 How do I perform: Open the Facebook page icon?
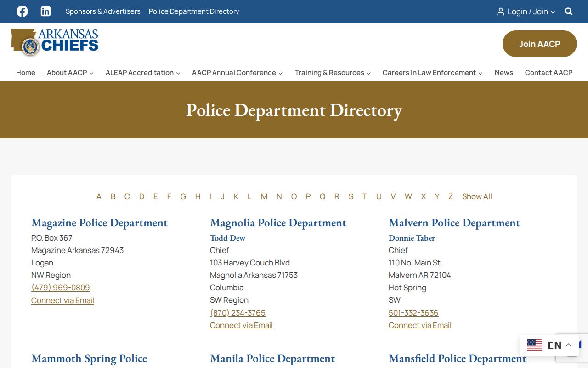coord(22,11)
